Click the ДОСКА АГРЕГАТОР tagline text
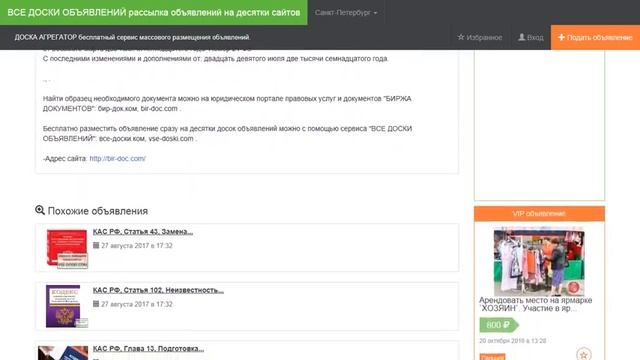640x360 pixels. tap(132, 38)
